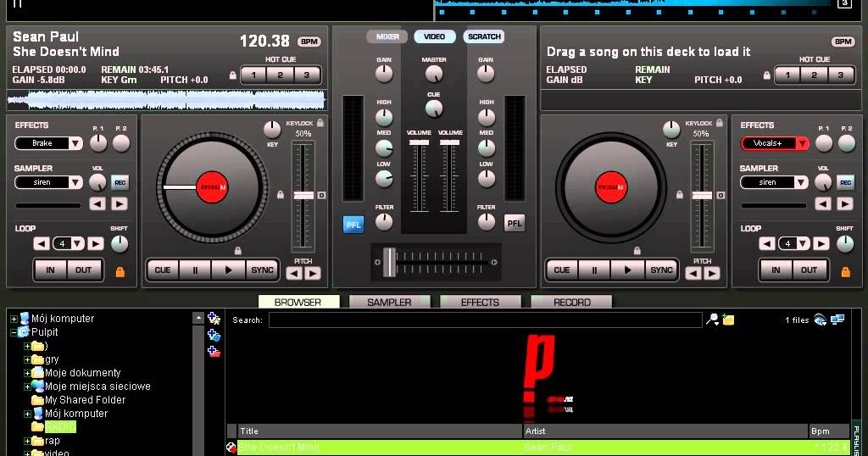This screenshot has height=456, width=868.
Task: Click right deck sampler REC icon
Action: tap(845, 182)
